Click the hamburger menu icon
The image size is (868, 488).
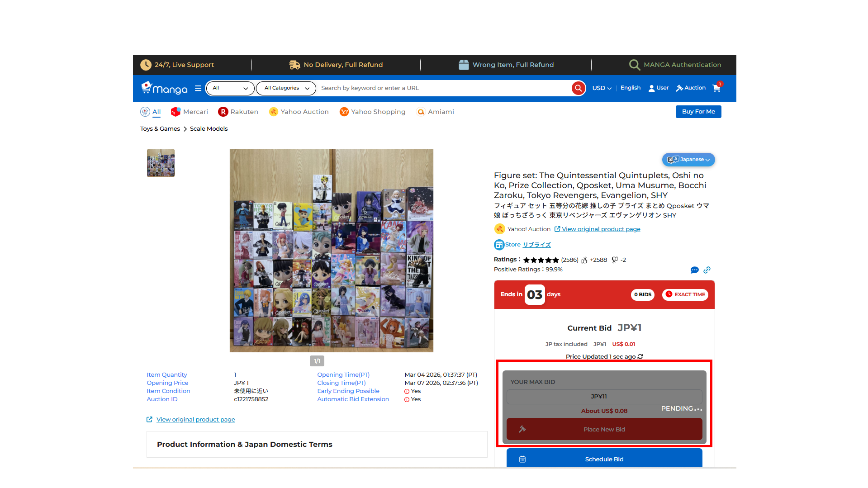(x=198, y=88)
